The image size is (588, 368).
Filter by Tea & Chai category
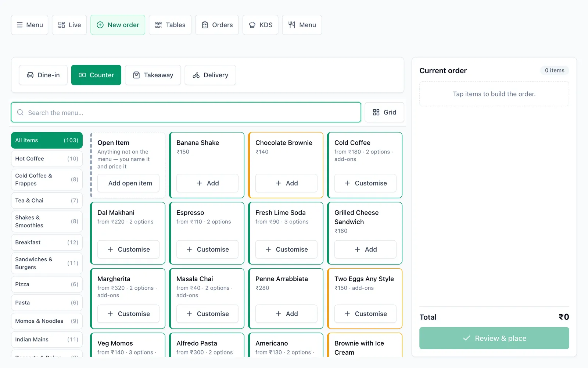[x=47, y=201]
